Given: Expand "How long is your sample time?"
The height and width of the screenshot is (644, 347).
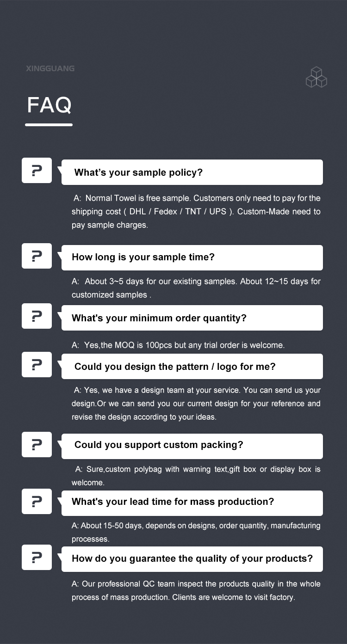Looking at the screenshot, I should pyautogui.click(x=192, y=258).
